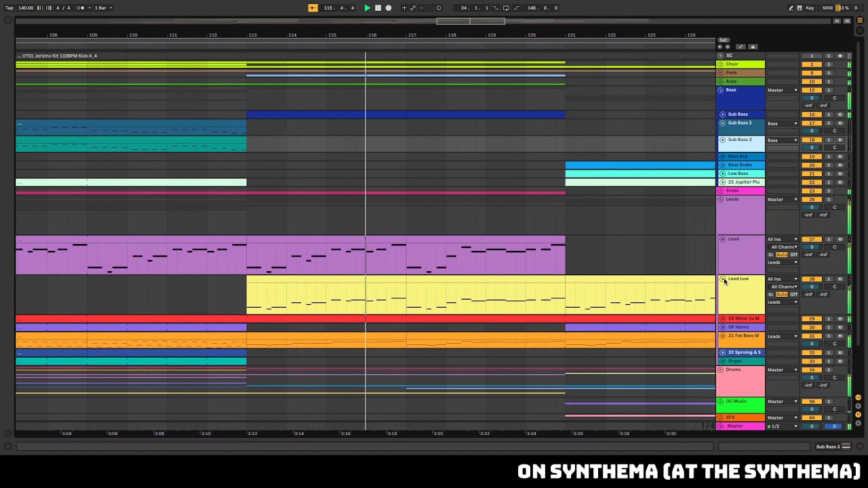Click the Punch-In switch icon
The image size is (868, 488).
click(496, 8)
